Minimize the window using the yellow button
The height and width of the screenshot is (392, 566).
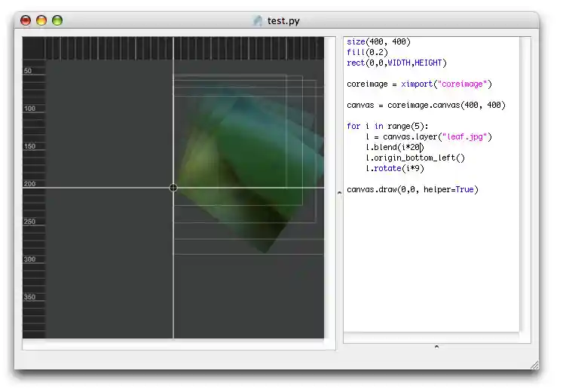(x=41, y=21)
